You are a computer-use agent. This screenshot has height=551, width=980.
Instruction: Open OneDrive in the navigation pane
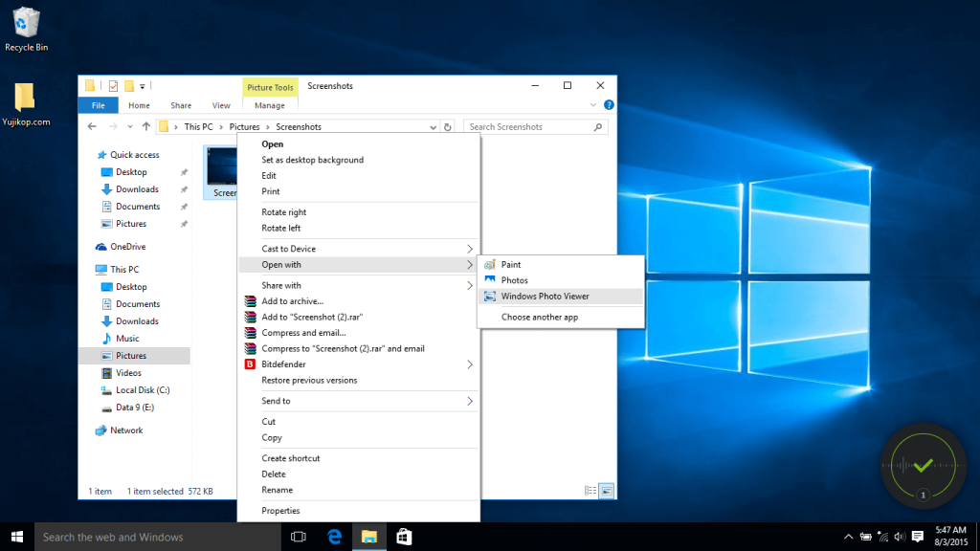pos(127,247)
